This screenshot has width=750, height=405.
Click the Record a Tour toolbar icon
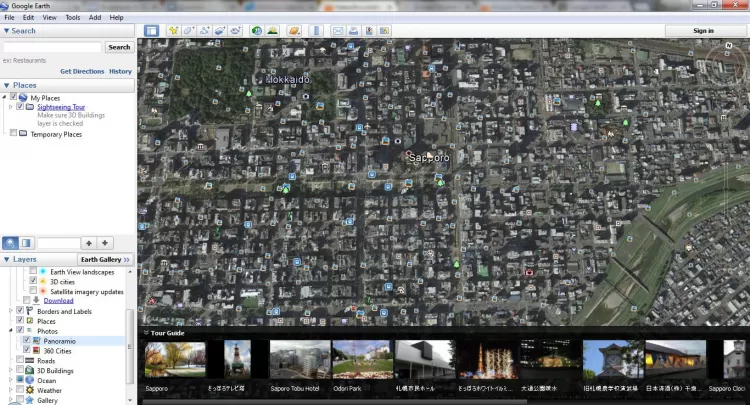point(235,31)
